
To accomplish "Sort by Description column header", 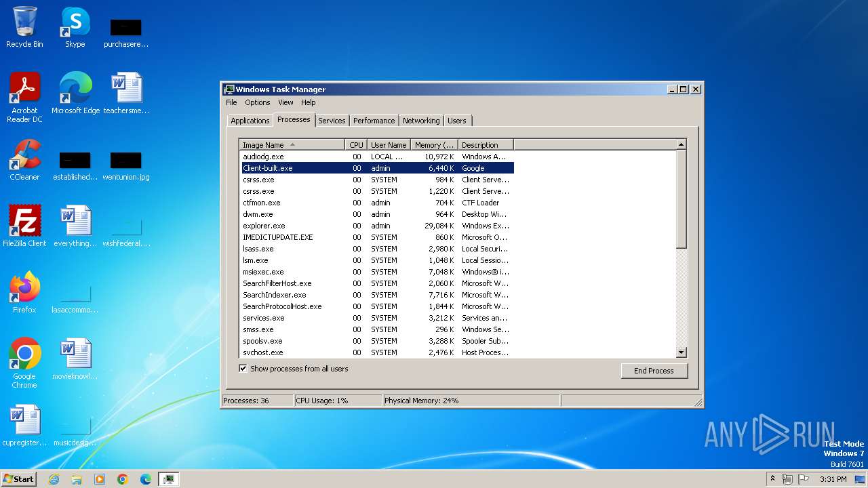I will point(486,144).
